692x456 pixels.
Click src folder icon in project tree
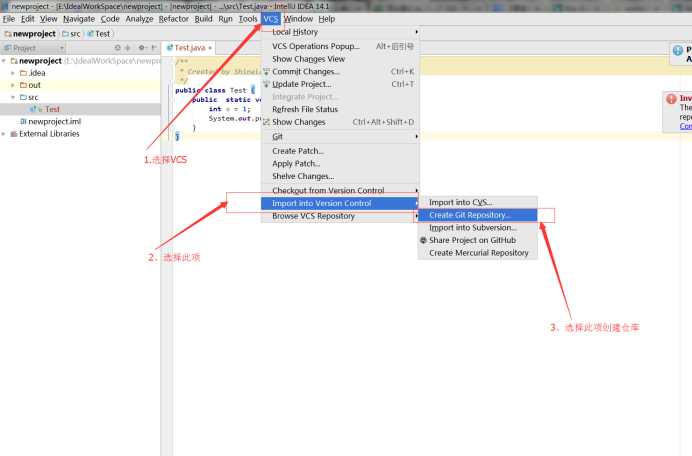coord(23,97)
